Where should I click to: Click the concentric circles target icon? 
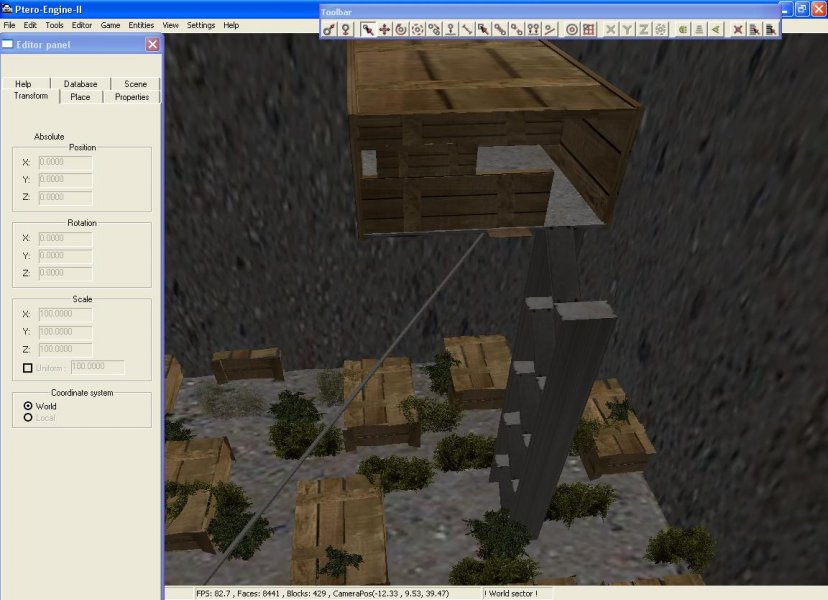[572, 30]
